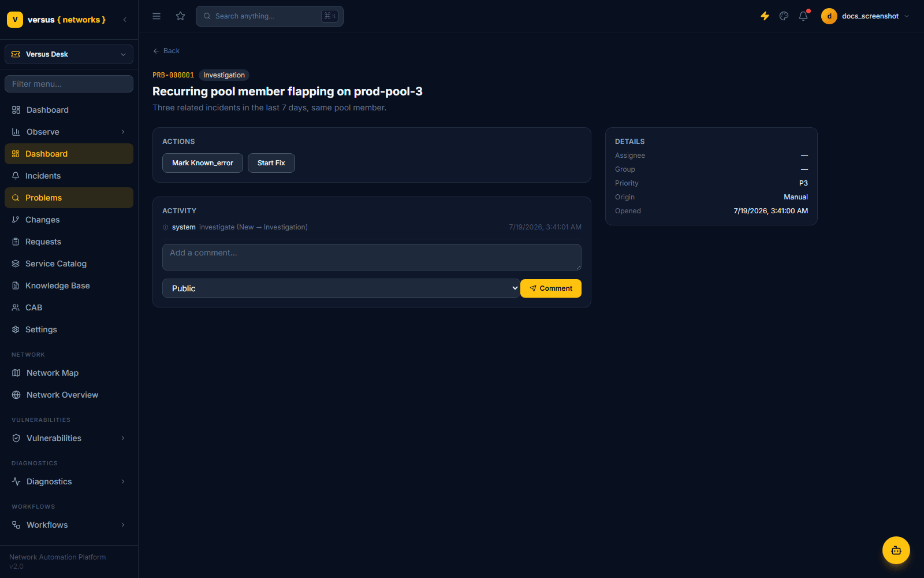Click the docs_screenshot user avatar
Image resolution: width=924 pixels, height=578 pixels.
[829, 16]
